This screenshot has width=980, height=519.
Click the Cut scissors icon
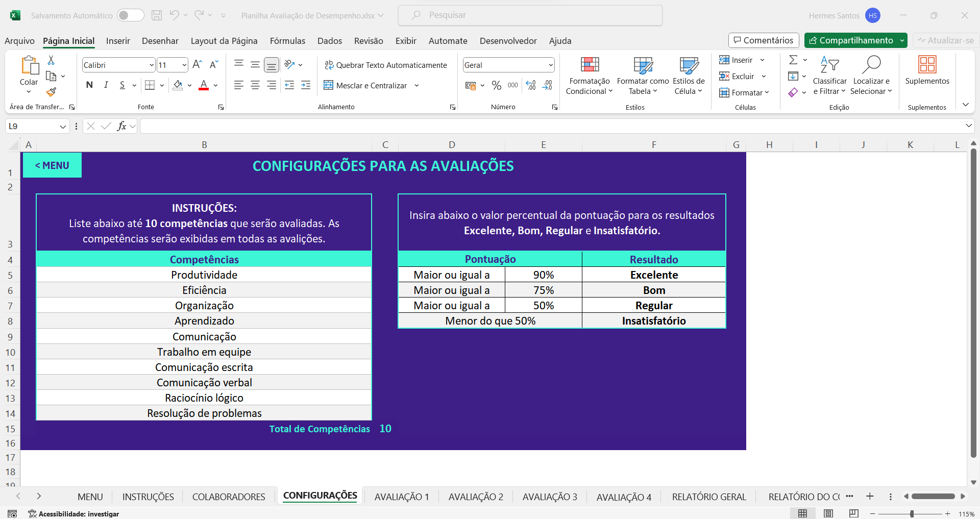point(51,60)
